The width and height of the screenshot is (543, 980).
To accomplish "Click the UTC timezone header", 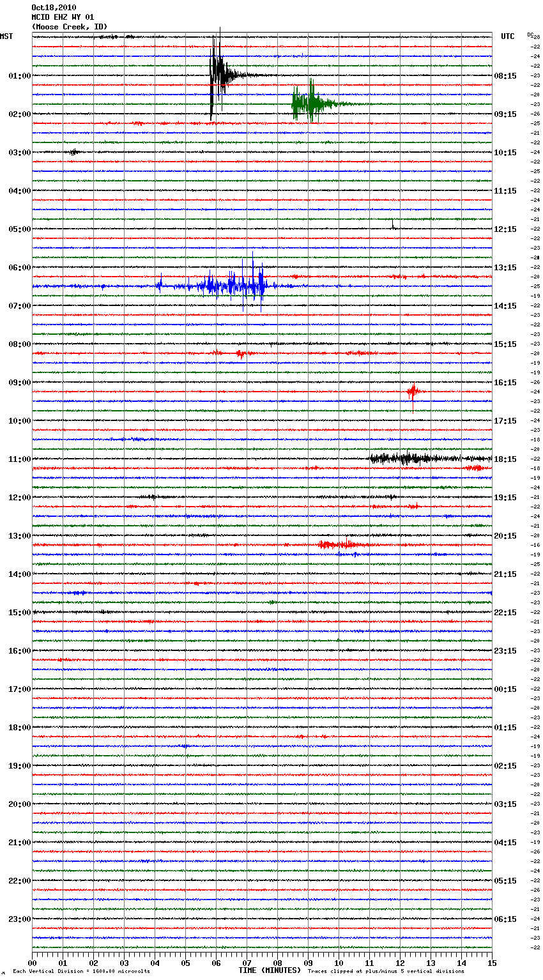I will point(508,36).
